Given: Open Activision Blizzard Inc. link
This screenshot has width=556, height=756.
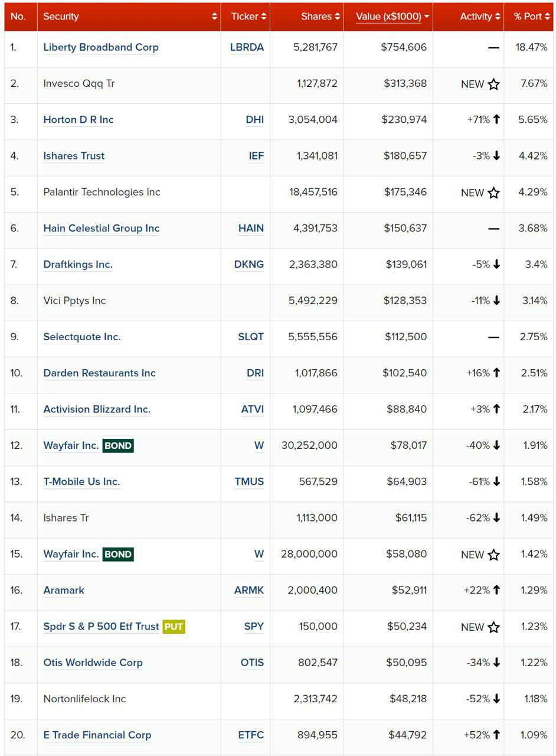Looking at the screenshot, I should pos(97,409).
